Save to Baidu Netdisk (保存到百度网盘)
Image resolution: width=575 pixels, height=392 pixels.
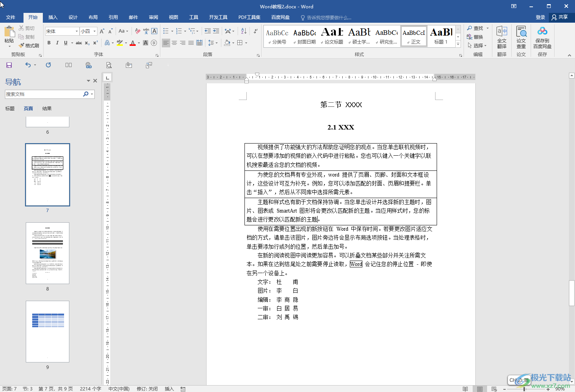542,37
